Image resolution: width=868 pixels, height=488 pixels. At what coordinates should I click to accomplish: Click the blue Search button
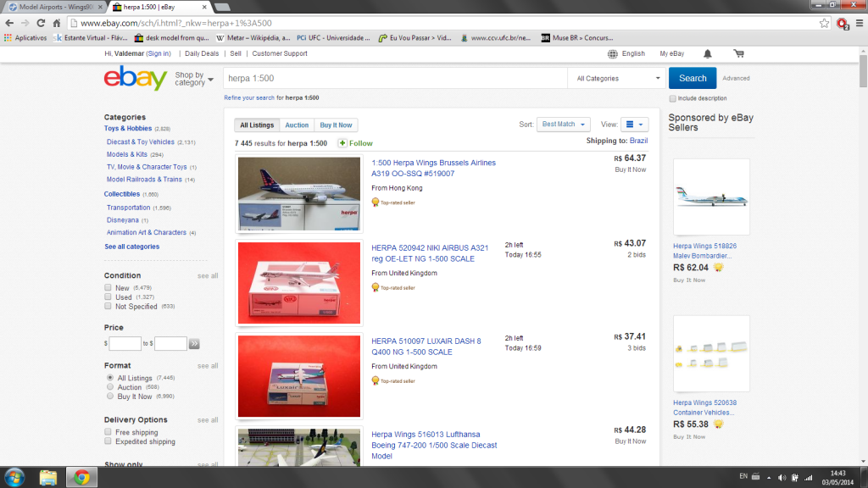pos(693,78)
